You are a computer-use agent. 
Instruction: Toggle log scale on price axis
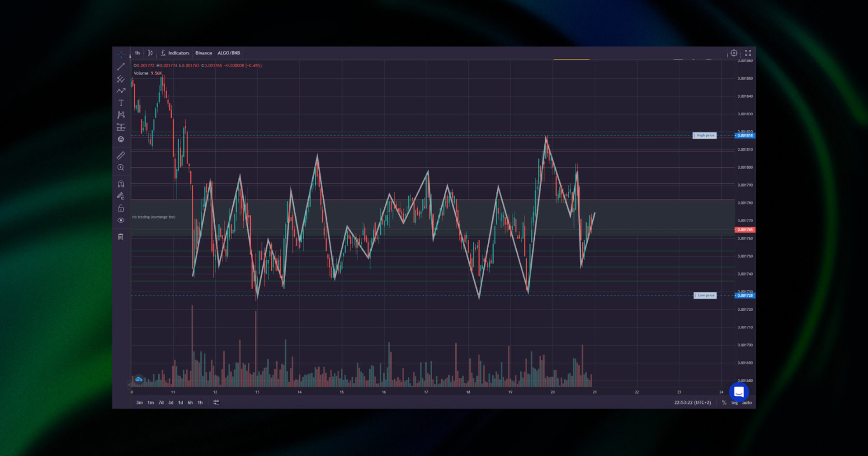point(734,403)
